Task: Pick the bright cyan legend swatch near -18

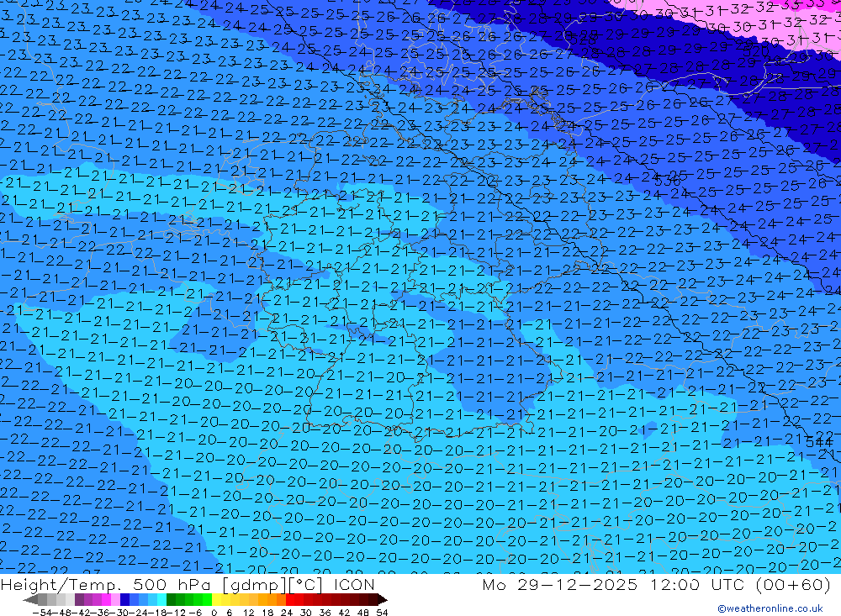Action: 161,599
